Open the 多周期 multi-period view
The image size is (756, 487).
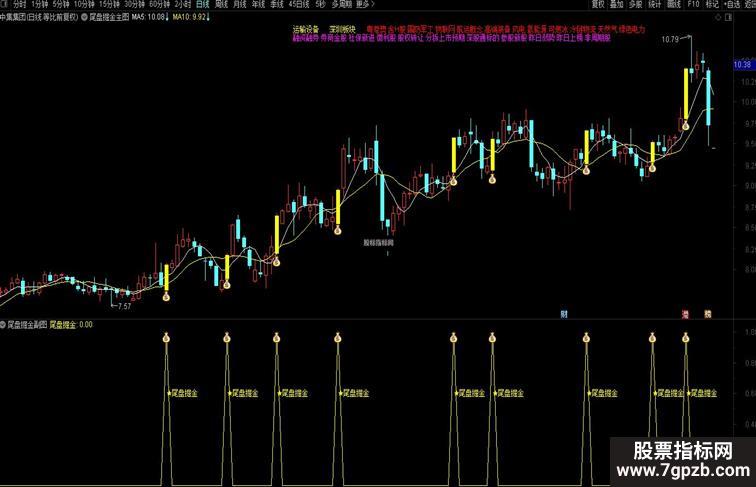click(341, 4)
